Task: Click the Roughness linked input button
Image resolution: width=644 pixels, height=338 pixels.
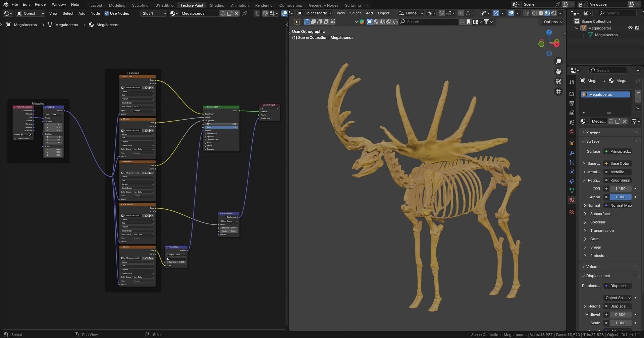Action: click(618, 180)
